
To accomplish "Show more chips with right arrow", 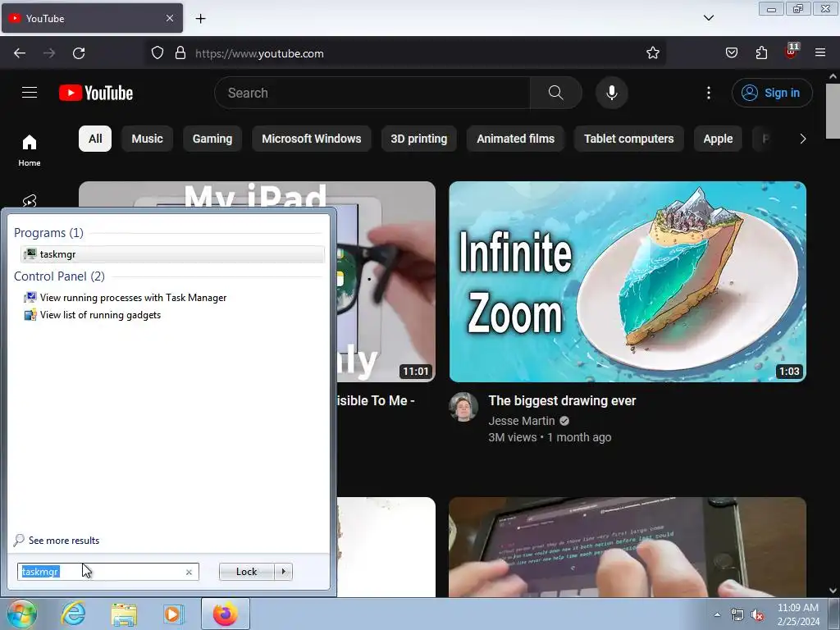I will 802,139.
